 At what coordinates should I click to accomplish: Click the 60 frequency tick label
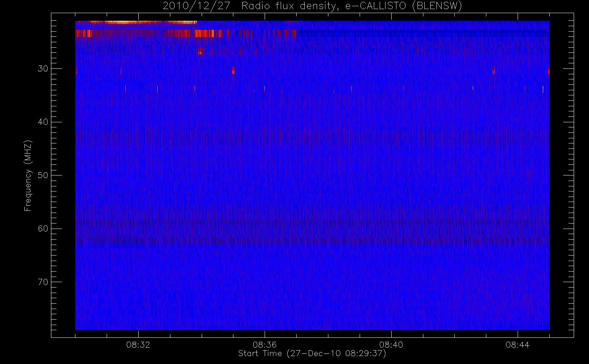(x=43, y=229)
